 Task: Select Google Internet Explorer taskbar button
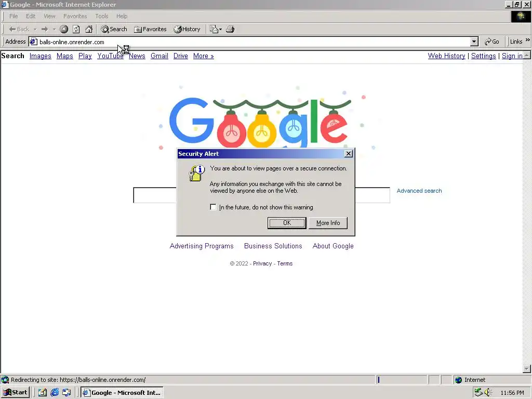tap(122, 393)
